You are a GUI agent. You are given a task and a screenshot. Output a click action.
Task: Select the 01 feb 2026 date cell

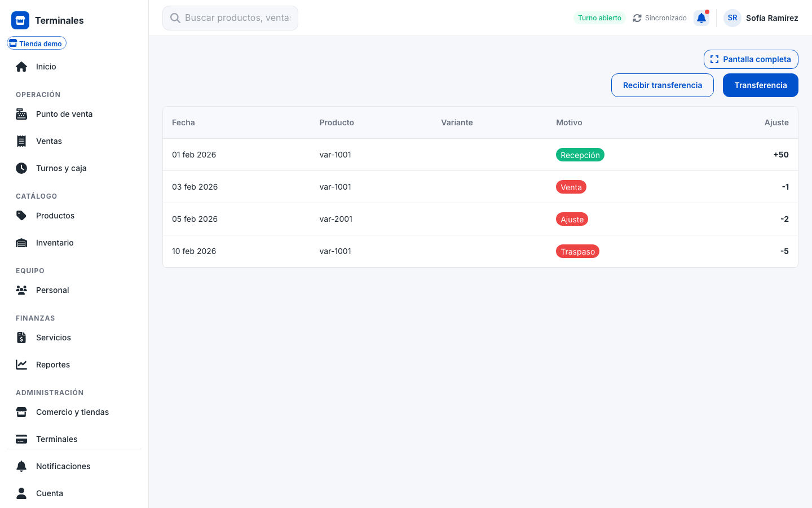[x=194, y=155]
